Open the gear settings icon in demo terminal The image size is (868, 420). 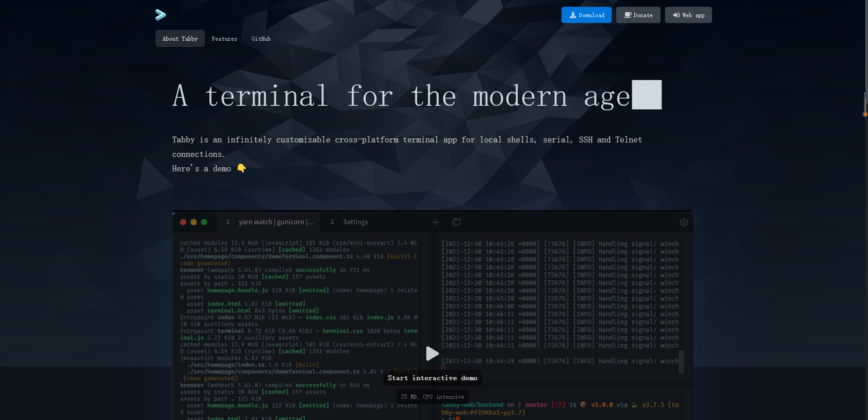684,222
